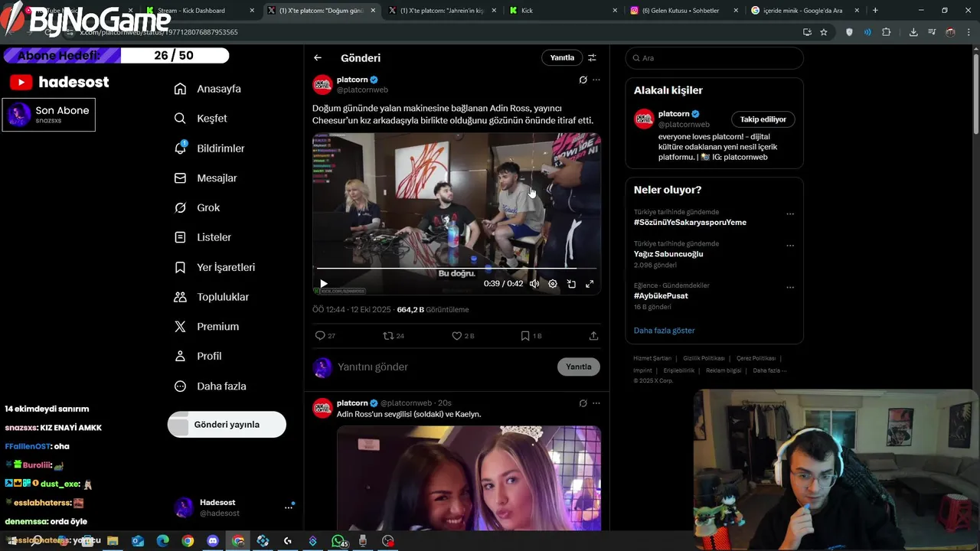Open Daha fazla menu in sidebar
This screenshot has width=980, height=551.
(211, 386)
